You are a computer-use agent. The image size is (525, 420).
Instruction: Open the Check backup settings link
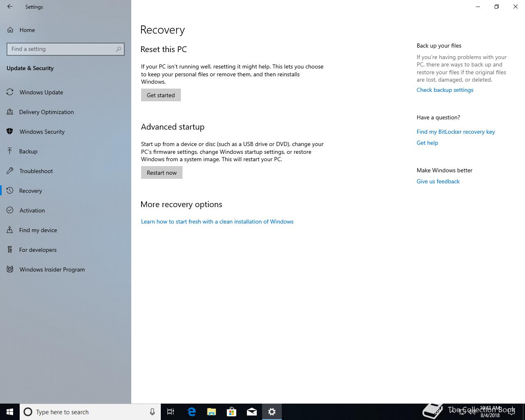[445, 90]
